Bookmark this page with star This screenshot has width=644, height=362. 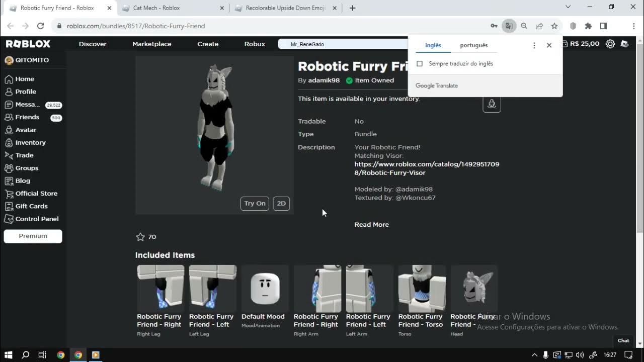point(554,26)
